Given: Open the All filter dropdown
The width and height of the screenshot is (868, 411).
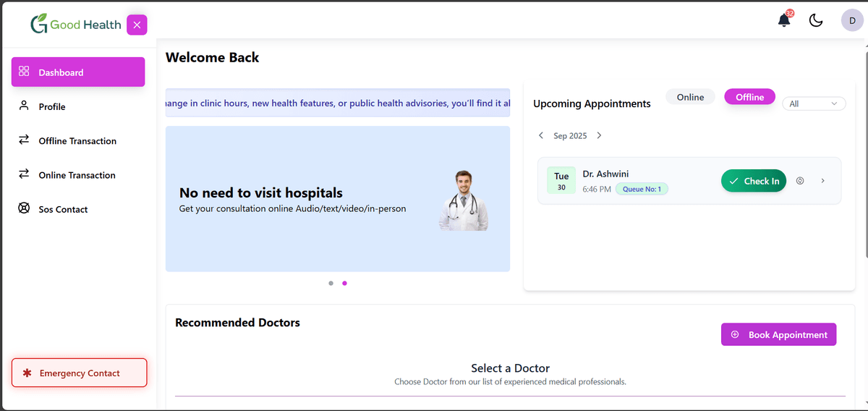Looking at the screenshot, I should point(814,103).
